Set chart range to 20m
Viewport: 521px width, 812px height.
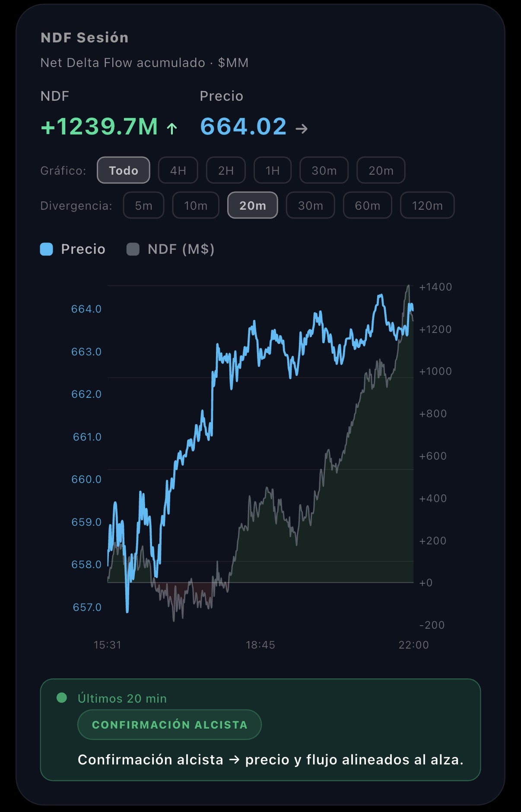(381, 170)
